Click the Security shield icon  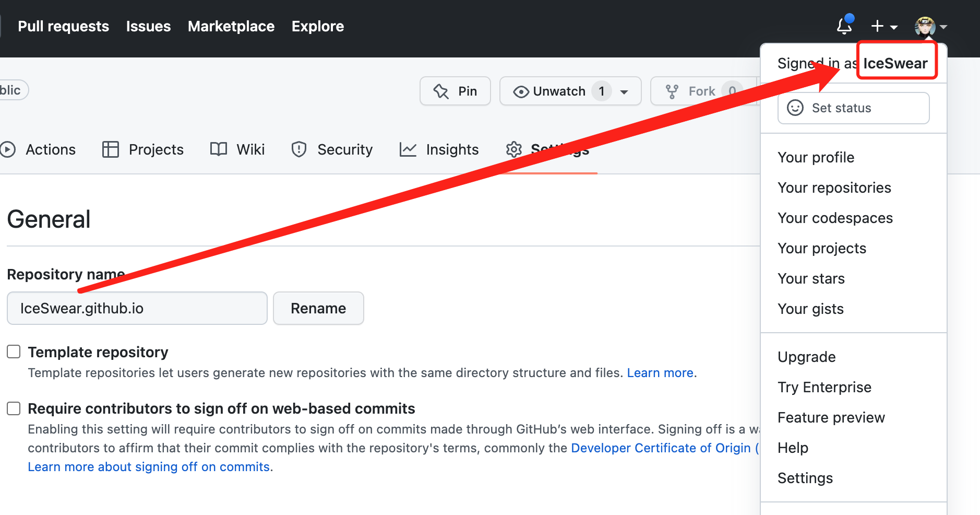(299, 149)
